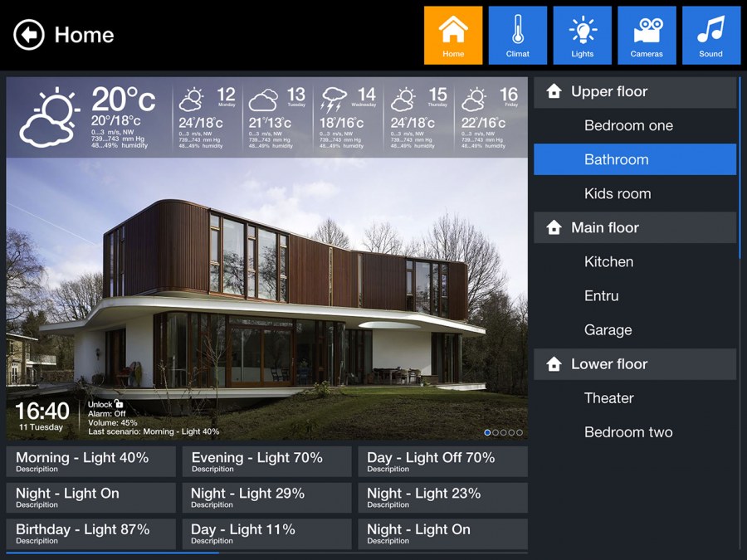The image size is (747, 560).
Task: Open the Sound music note panel
Action: tap(710, 36)
